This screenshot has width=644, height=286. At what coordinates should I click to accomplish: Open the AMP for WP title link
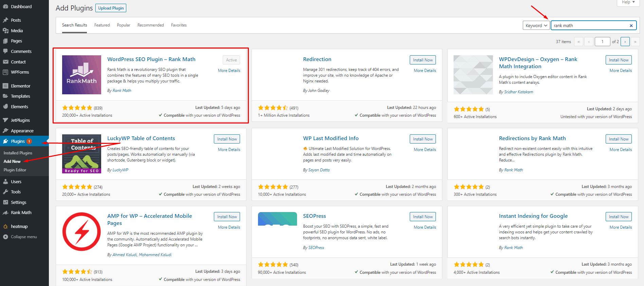coord(149,220)
